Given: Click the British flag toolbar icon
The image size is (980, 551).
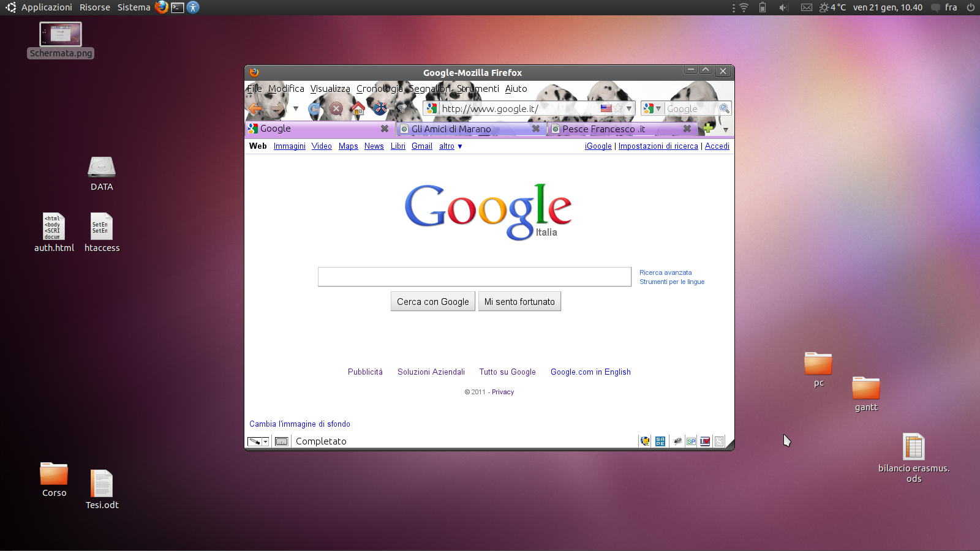Looking at the screenshot, I should pos(380,109).
